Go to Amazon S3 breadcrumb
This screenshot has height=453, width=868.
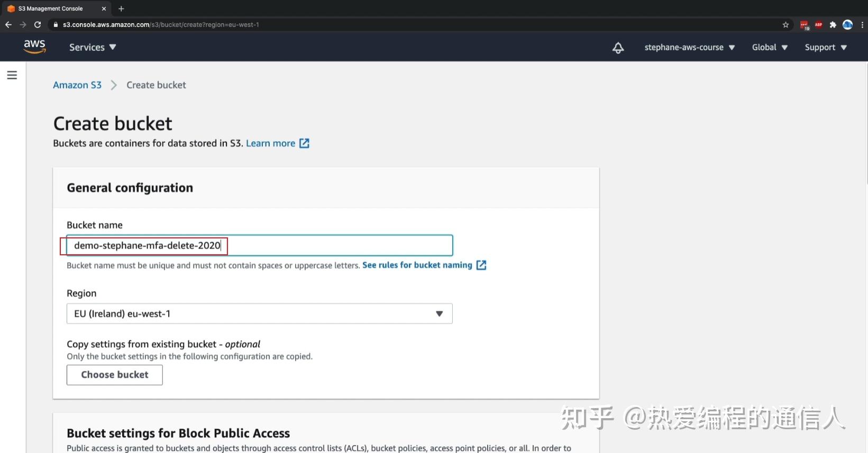(x=77, y=85)
